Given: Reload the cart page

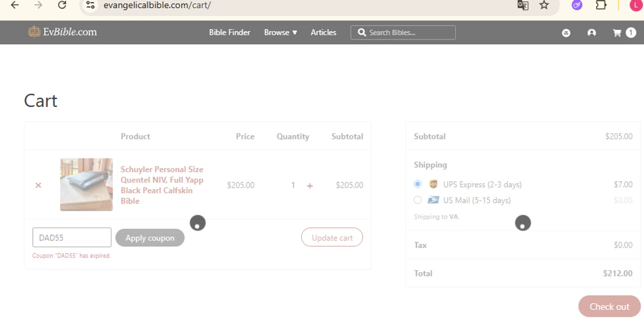Looking at the screenshot, I should [62, 5].
